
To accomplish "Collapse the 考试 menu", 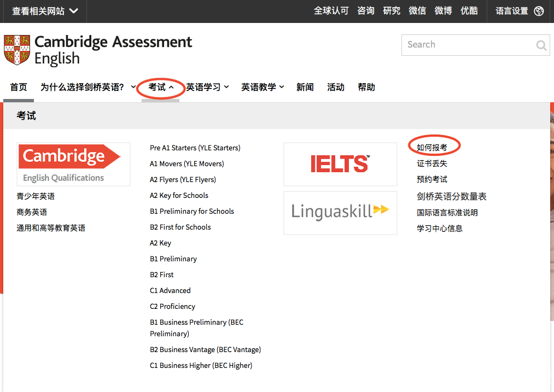I will point(161,87).
